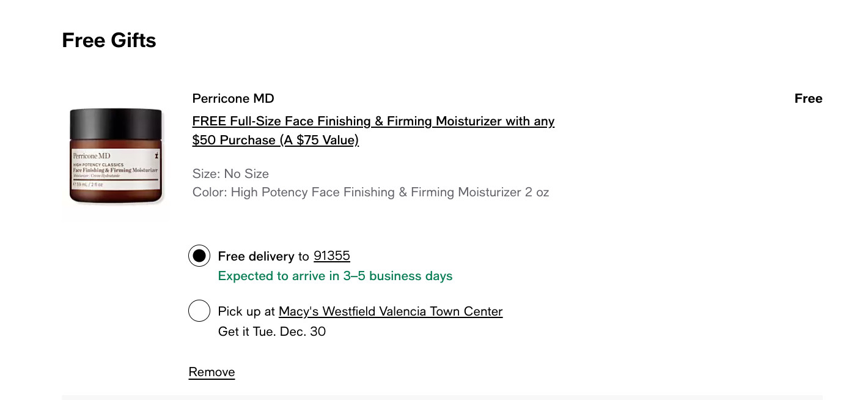This screenshot has height=400, width=868.
Task: Click the white label on the jar image
Action: coord(116,169)
